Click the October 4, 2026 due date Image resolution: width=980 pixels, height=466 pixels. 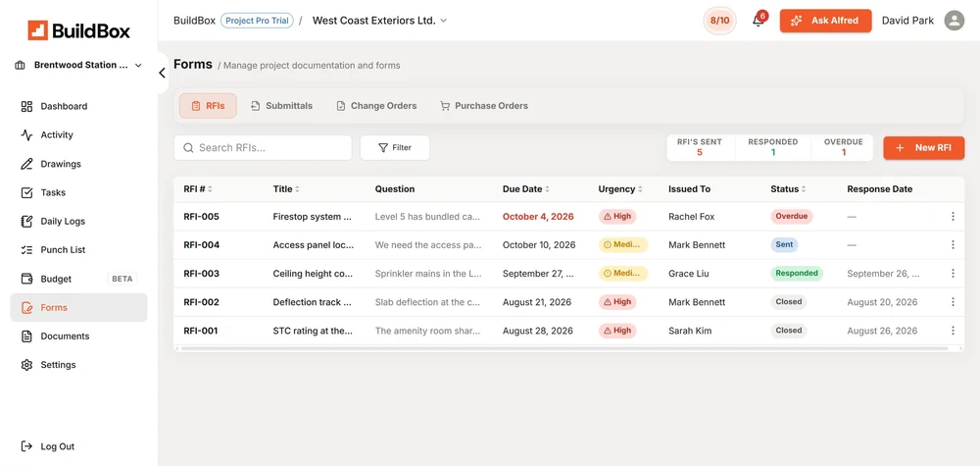click(538, 217)
